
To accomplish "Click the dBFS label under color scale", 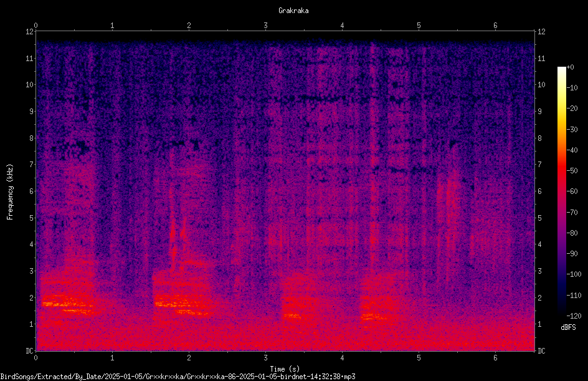I will pos(568,327).
